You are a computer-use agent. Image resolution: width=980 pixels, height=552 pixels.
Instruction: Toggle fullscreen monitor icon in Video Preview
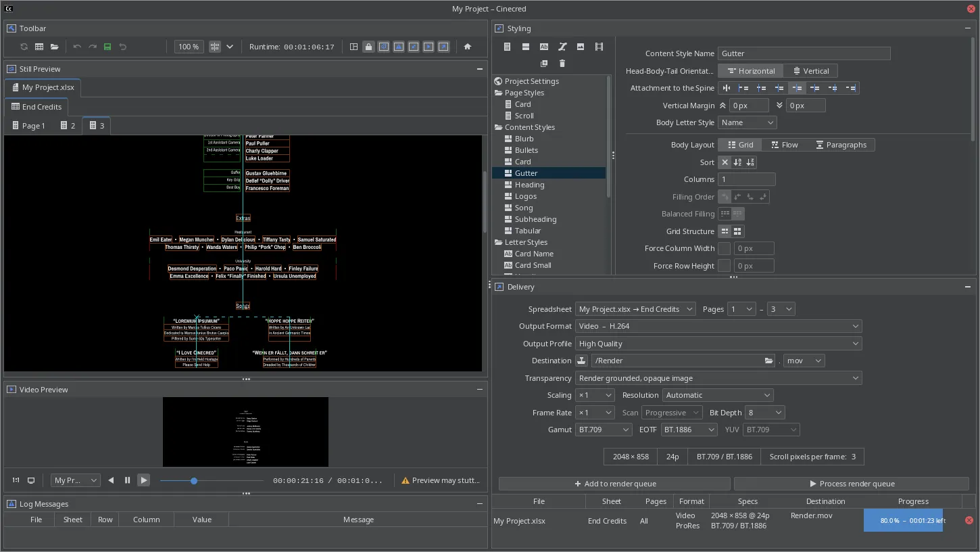[x=31, y=480]
